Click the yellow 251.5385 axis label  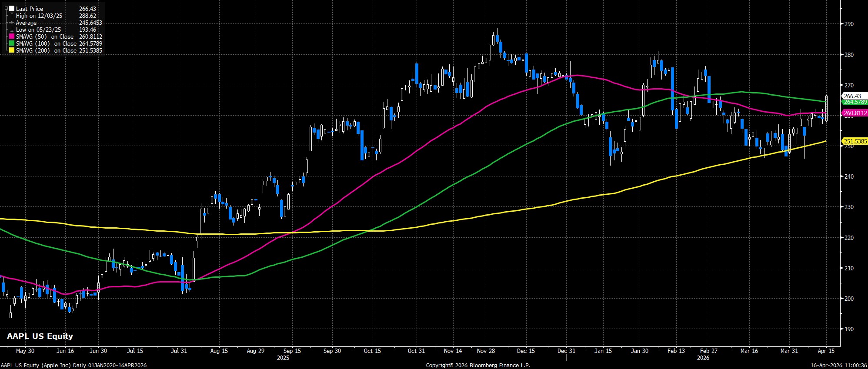click(x=855, y=141)
